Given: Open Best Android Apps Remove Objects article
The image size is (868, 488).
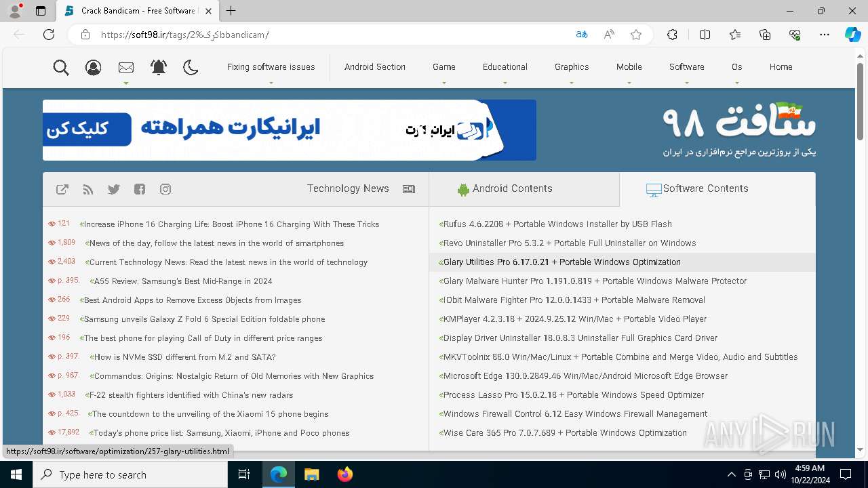Looking at the screenshot, I should click(193, 300).
